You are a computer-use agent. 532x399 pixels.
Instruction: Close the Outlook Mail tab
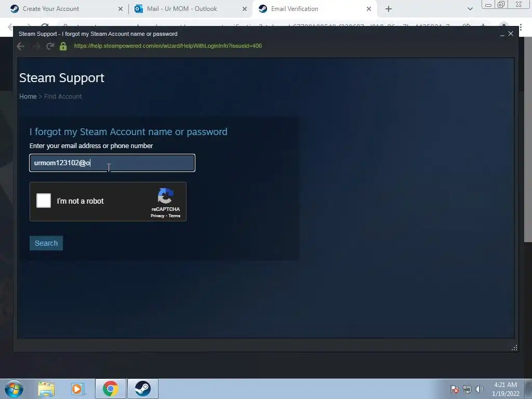pyautogui.click(x=245, y=9)
